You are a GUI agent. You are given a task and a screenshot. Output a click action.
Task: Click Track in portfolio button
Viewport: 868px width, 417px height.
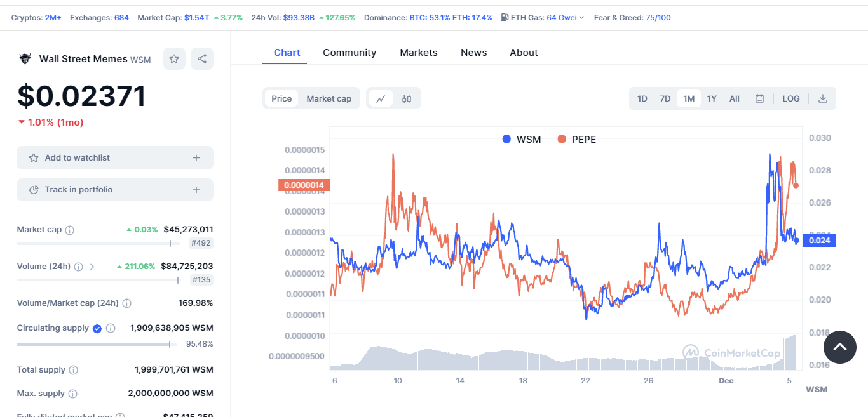pyautogui.click(x=115, y=189)
